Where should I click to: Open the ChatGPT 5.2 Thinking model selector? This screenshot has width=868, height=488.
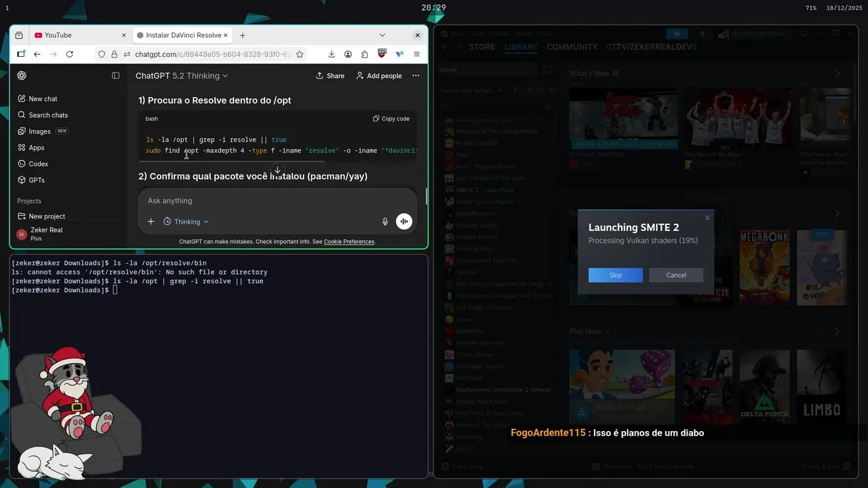click(182, 76)
